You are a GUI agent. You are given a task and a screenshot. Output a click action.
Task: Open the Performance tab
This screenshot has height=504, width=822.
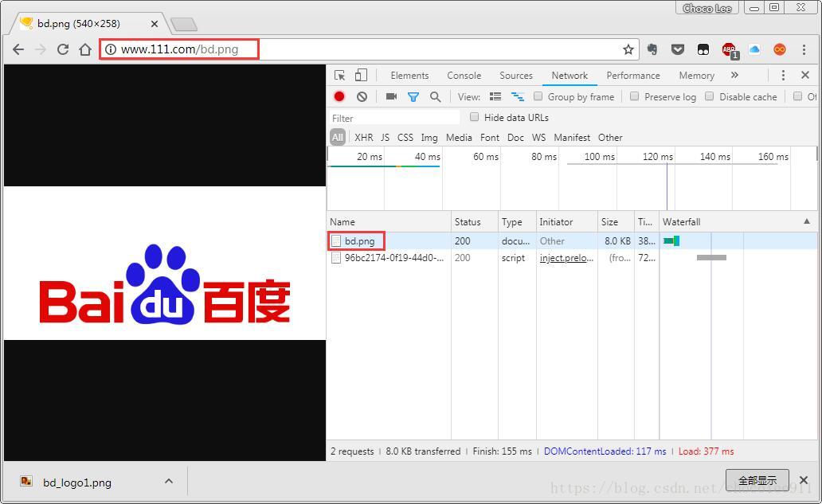click(633, 76)
